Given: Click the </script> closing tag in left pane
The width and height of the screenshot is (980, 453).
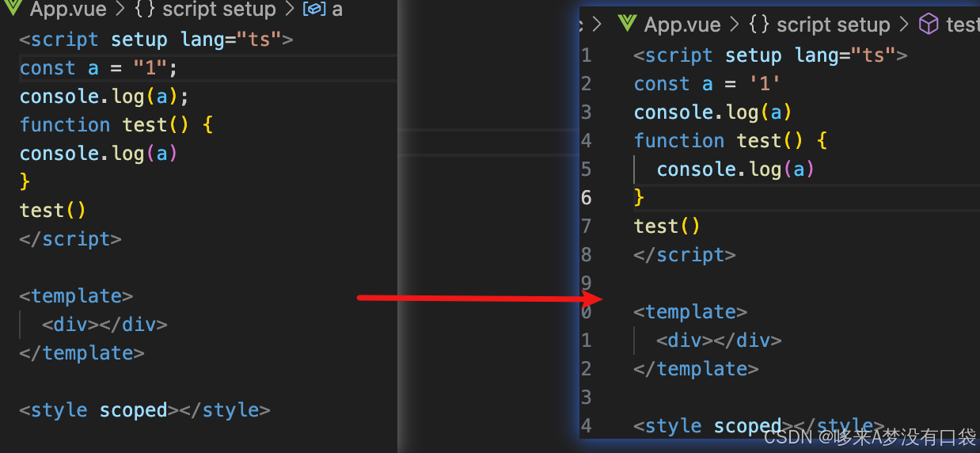Looking at the screenshot, I should [x=70, y=239].
